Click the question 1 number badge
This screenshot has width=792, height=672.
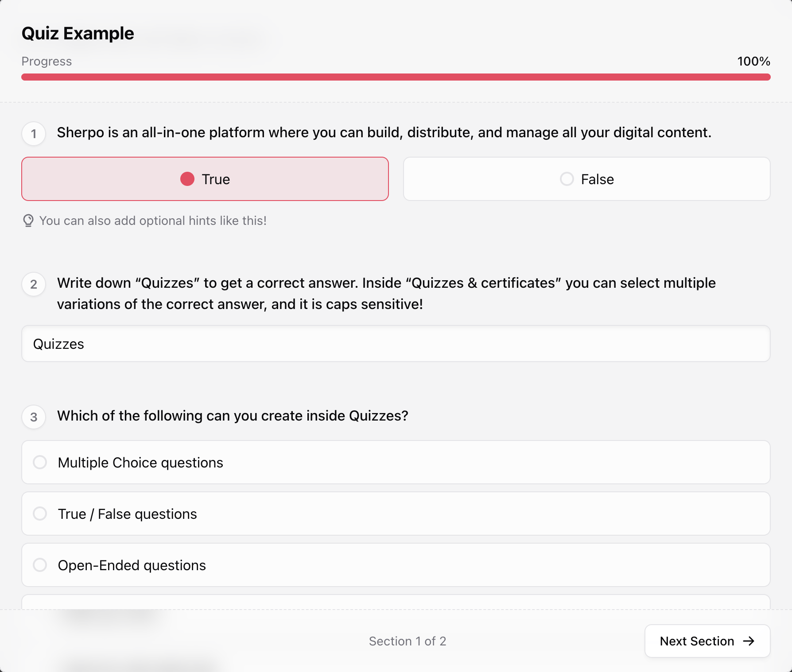coord(33,132)
